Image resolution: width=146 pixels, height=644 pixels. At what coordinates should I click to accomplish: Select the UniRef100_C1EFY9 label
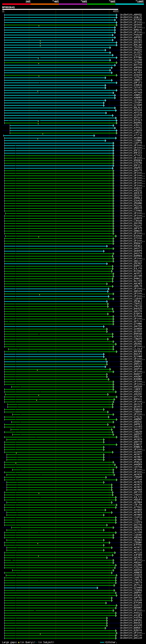[131, 143]
